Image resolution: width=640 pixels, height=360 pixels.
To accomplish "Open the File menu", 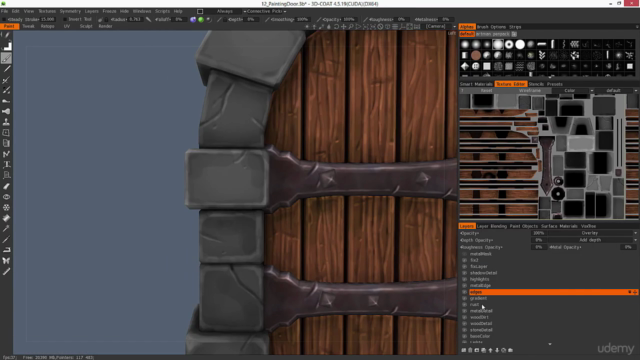I will click(x=4, y=11).
